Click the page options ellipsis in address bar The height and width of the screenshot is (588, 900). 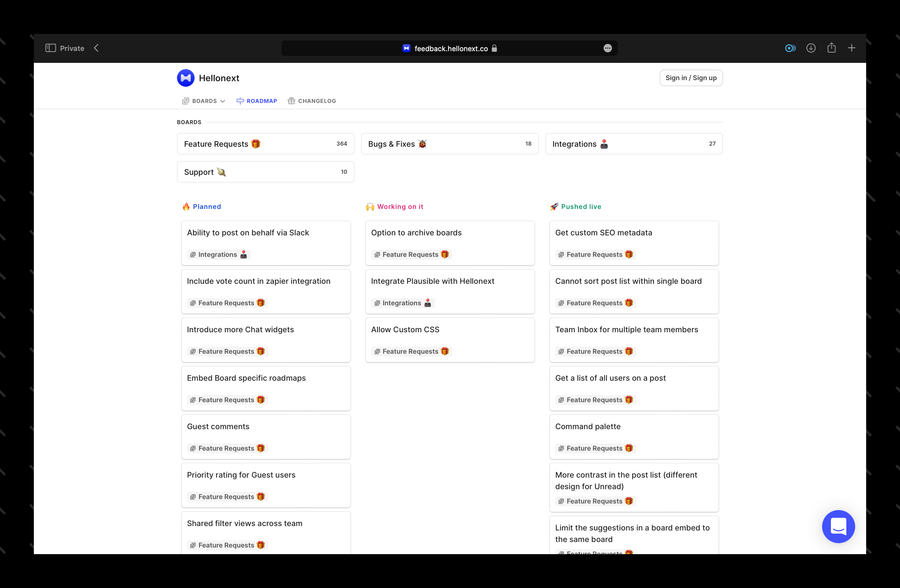tap(608, 48)
